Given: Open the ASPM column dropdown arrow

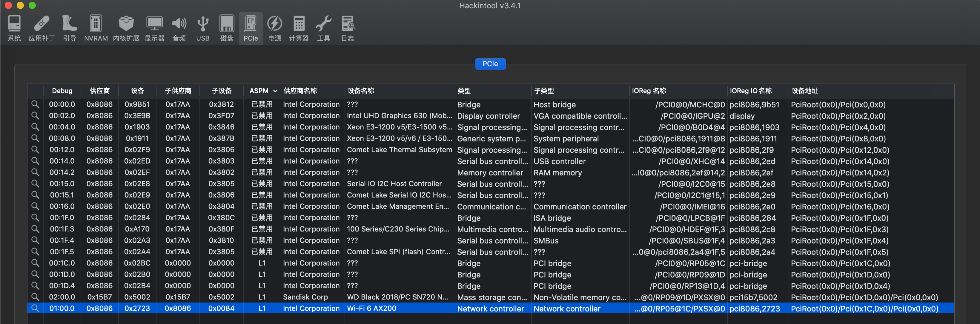Looking at the screenshot, I should coord(275,91).
